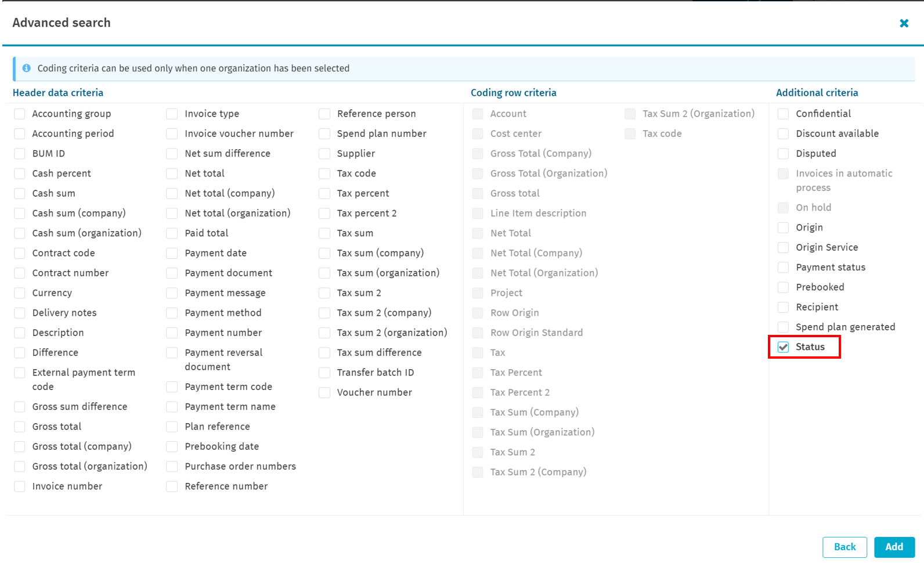Tick the Invoice number checkbox

(x=20, y=486)
